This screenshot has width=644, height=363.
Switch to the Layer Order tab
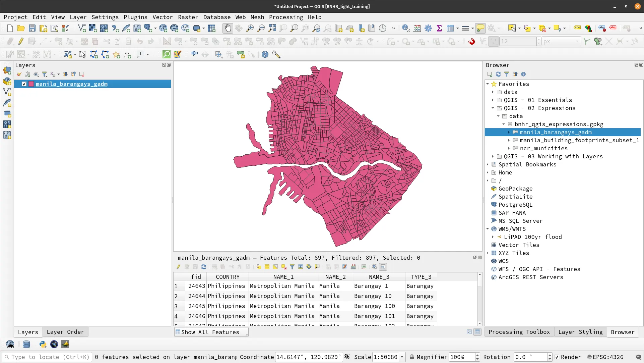(65, 331)
